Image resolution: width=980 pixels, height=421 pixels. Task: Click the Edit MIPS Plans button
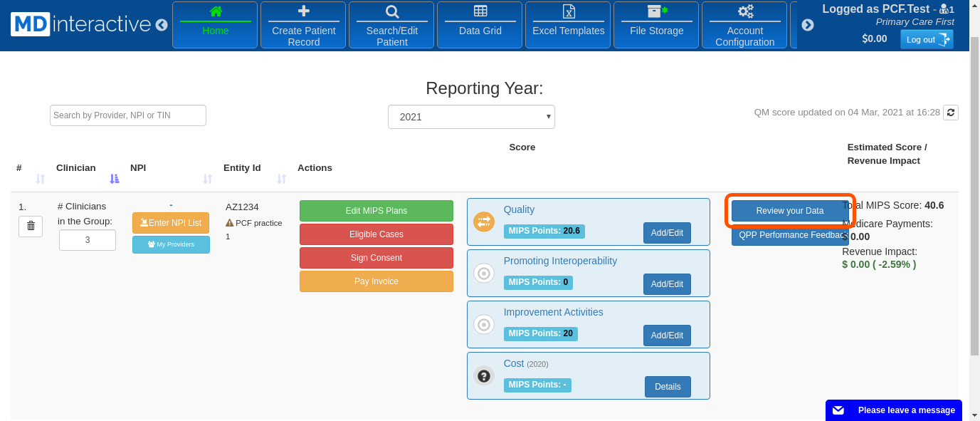376,211
